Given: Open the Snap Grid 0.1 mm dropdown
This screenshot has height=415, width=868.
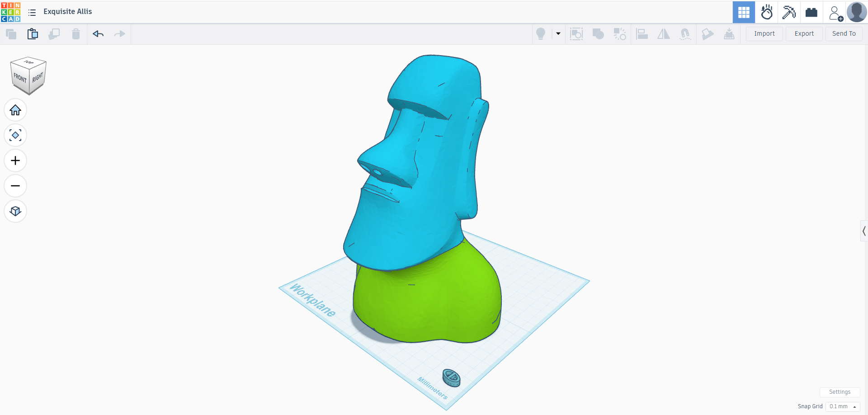Looking at the screenshot, I should (x=843, y=406).
